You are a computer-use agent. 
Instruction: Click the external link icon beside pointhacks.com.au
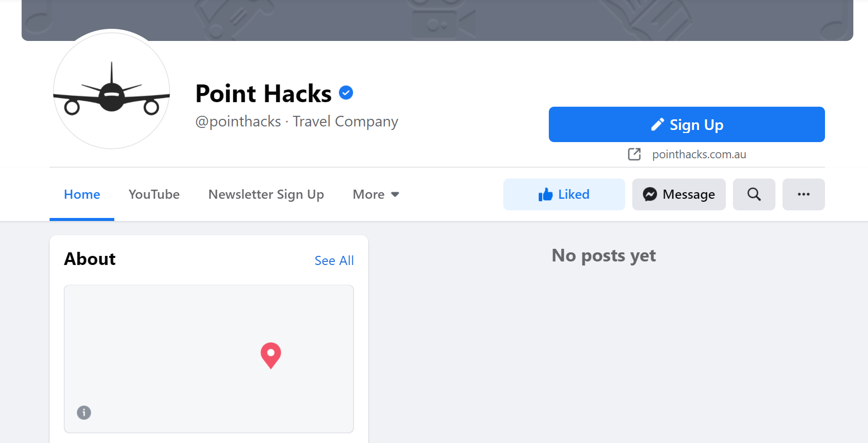click(x=634, y=154)
